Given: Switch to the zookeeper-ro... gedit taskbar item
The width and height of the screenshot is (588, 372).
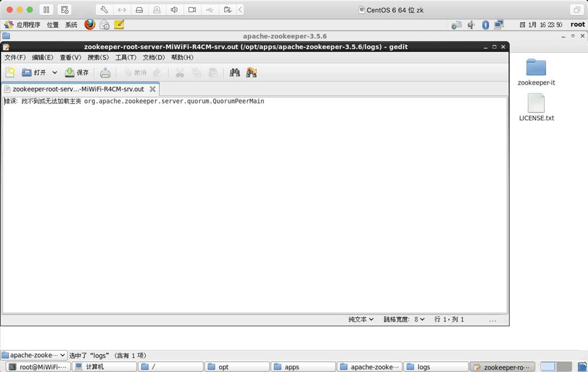Looking at the screenshot, I should click(503, 367).
